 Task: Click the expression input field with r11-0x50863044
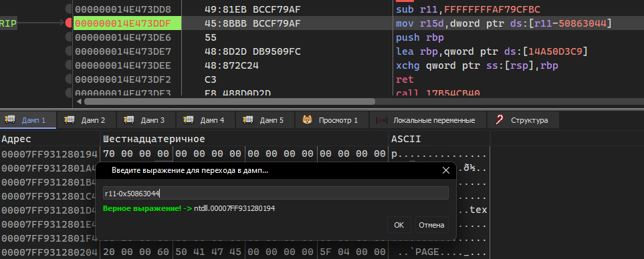tap(276, 193)
